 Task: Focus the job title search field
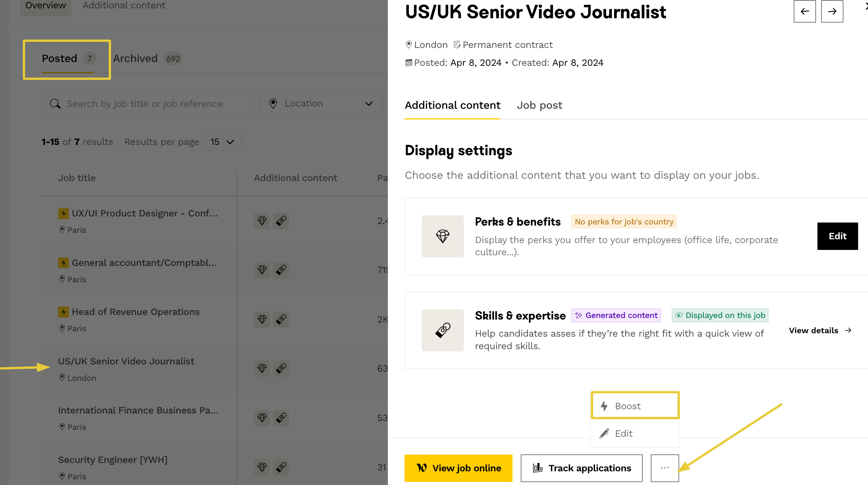click(x=148, y=103)
